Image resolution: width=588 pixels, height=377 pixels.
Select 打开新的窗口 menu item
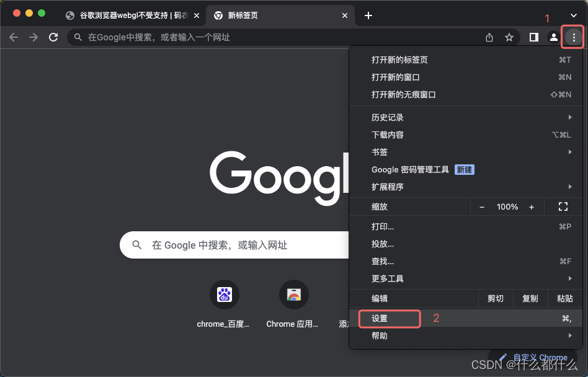(465, 78)
